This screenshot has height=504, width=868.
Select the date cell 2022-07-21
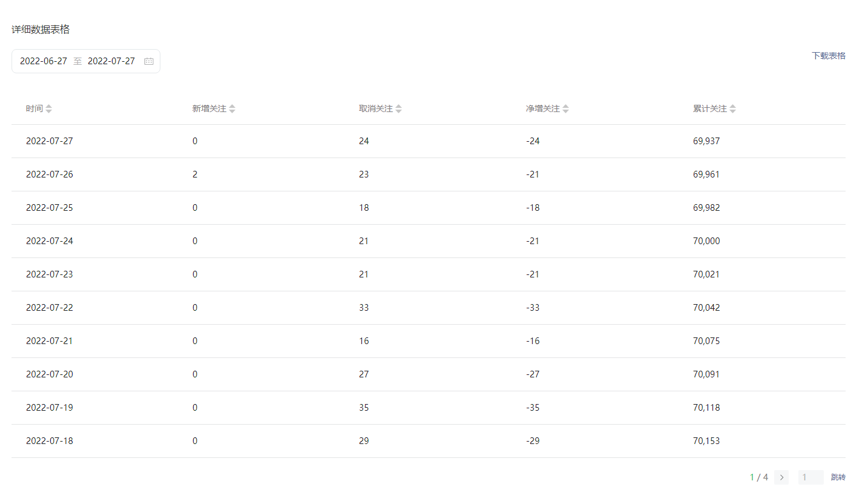[50, 341]
